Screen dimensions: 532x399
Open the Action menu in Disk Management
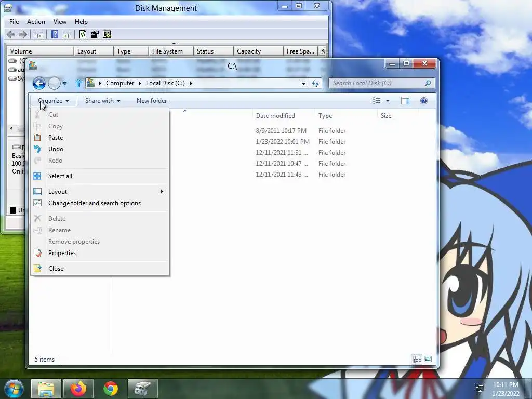[x=36, y=22]
